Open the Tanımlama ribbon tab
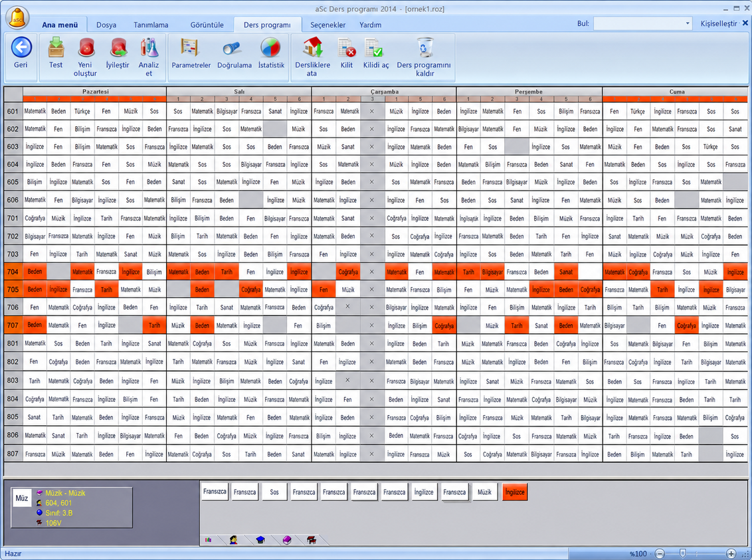 coord(151,25)
